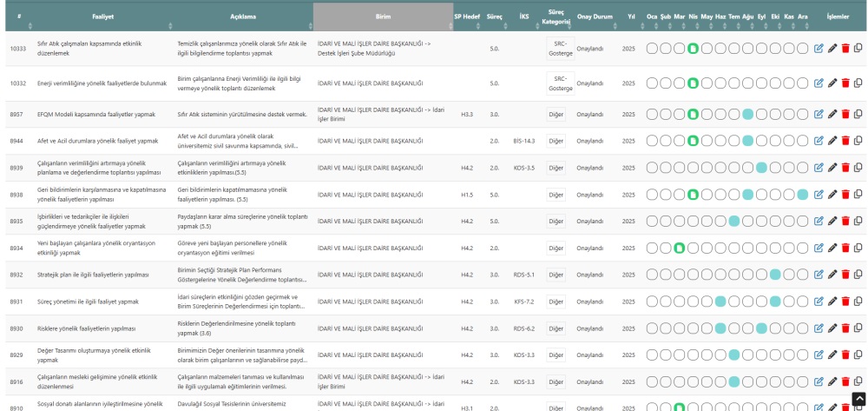Sort by the Yıl column header
This screenshot has height=411, width=868.
coord(631,16)
